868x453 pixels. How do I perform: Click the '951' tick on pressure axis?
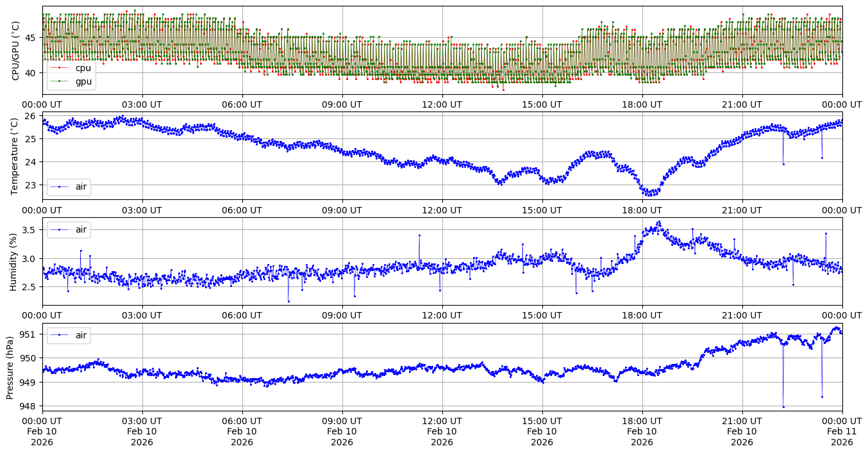click(30, 334)
